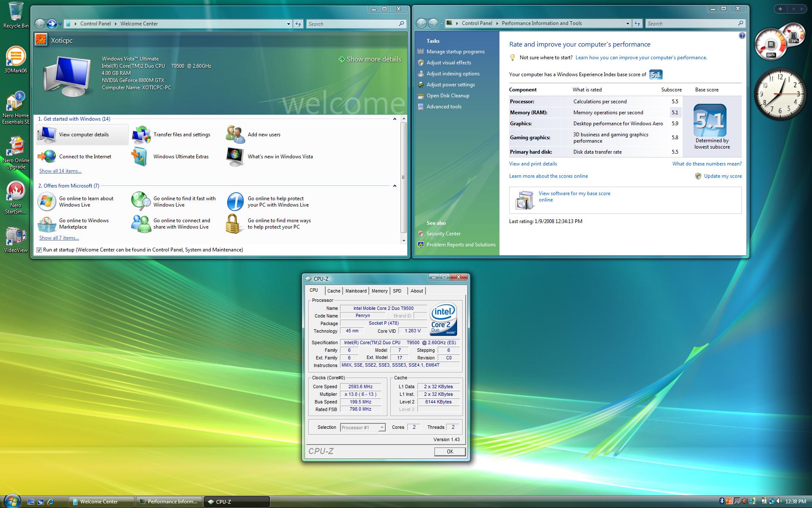Open the CPU-Z processor Selection dropdown
The image size is (812, 508).
pyautogui.click(x=381, y=428)
